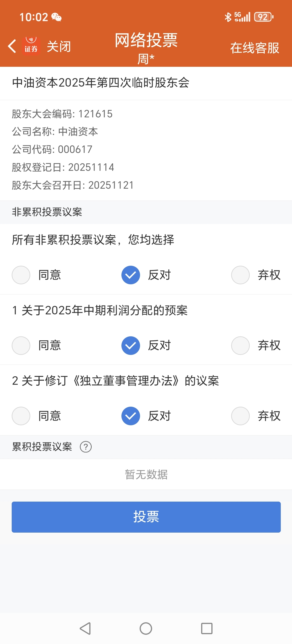Tap the battery indicator in status bar
The height and width of the screenshot is (644, 292).
264,17
